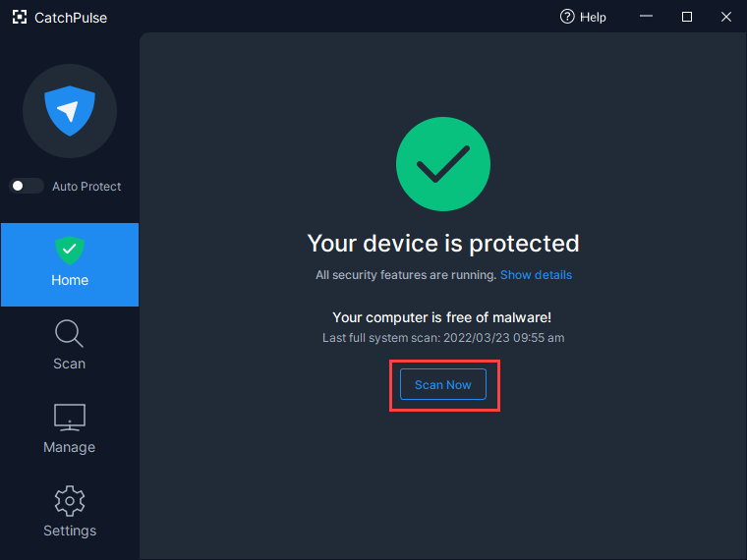Switch to the Scan tab label

tap(70, 364)
